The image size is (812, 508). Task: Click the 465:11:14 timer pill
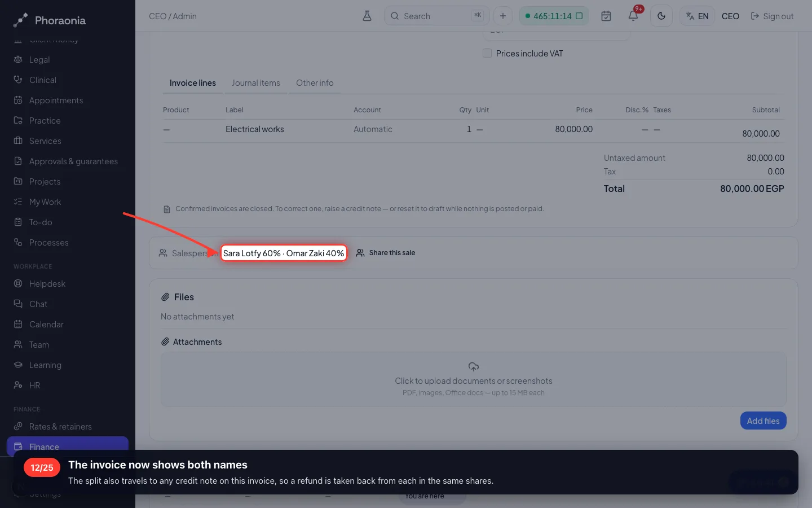(554, 16)
